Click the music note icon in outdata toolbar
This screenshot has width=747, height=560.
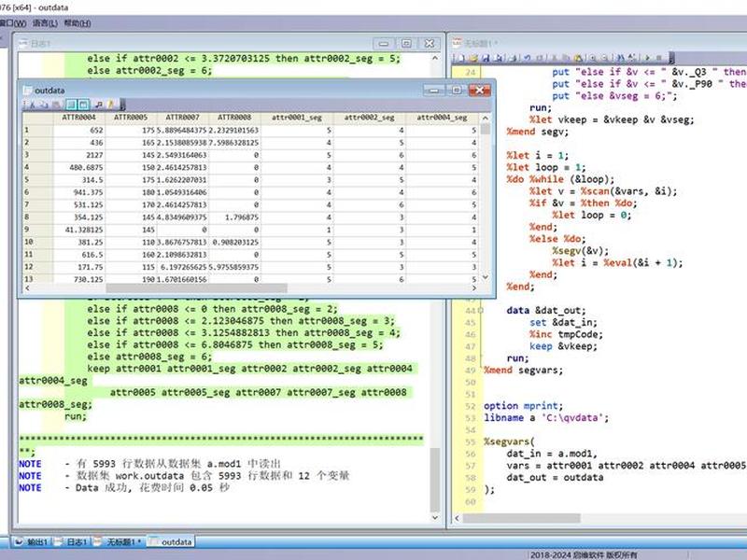tap(99, 105)
